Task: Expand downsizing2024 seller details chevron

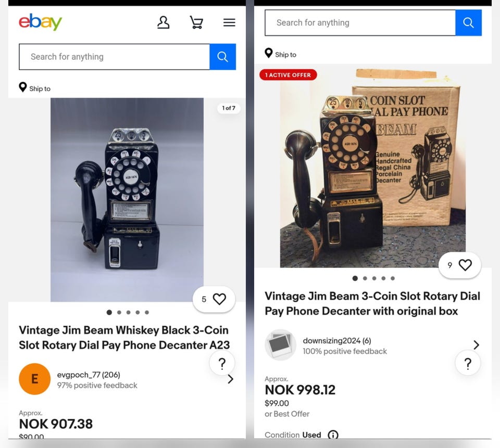Action: tap(476, 345)
